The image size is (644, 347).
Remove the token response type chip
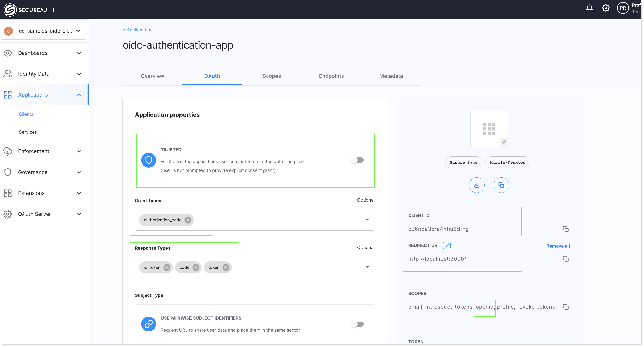tap(226, 267)
